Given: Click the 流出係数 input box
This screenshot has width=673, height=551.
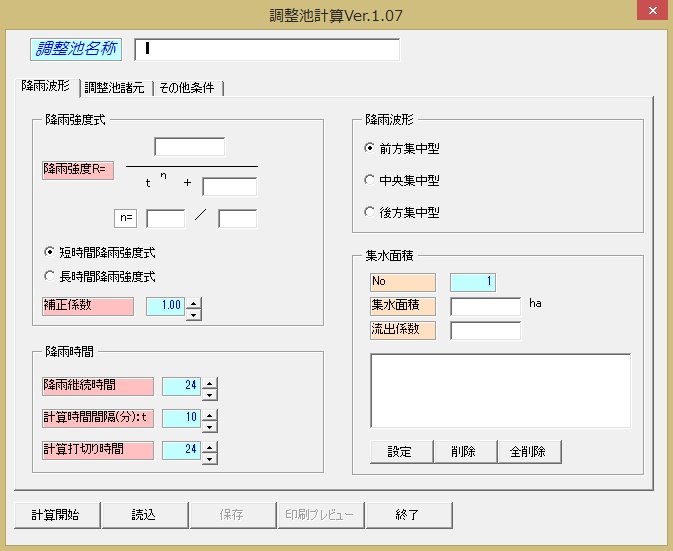Looking at the screenshot, I should tap(485, 330).
